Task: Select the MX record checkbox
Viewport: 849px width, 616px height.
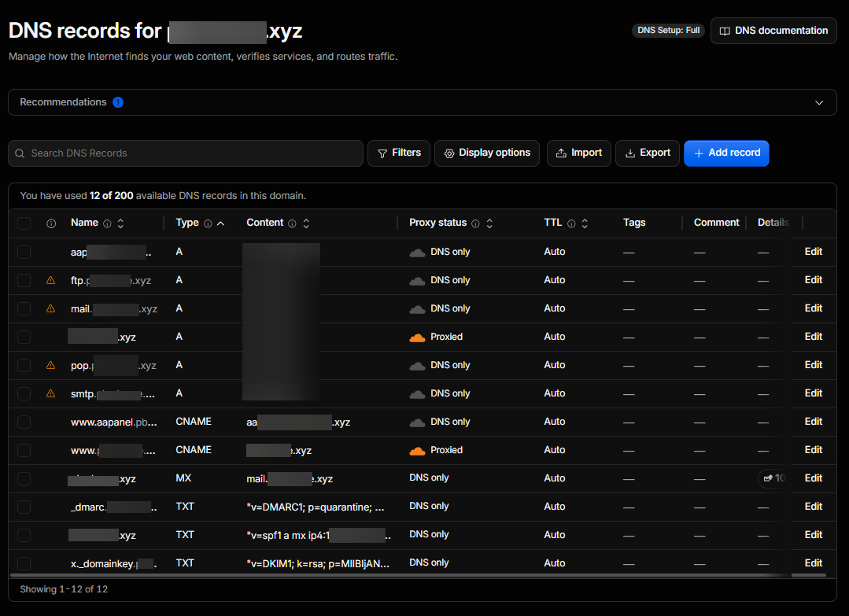Action: 24,478
